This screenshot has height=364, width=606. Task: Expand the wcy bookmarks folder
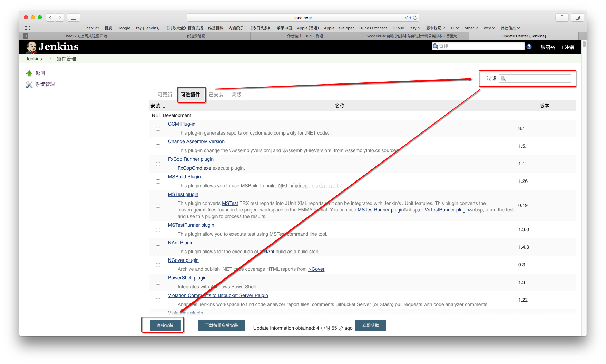(489, 28)
